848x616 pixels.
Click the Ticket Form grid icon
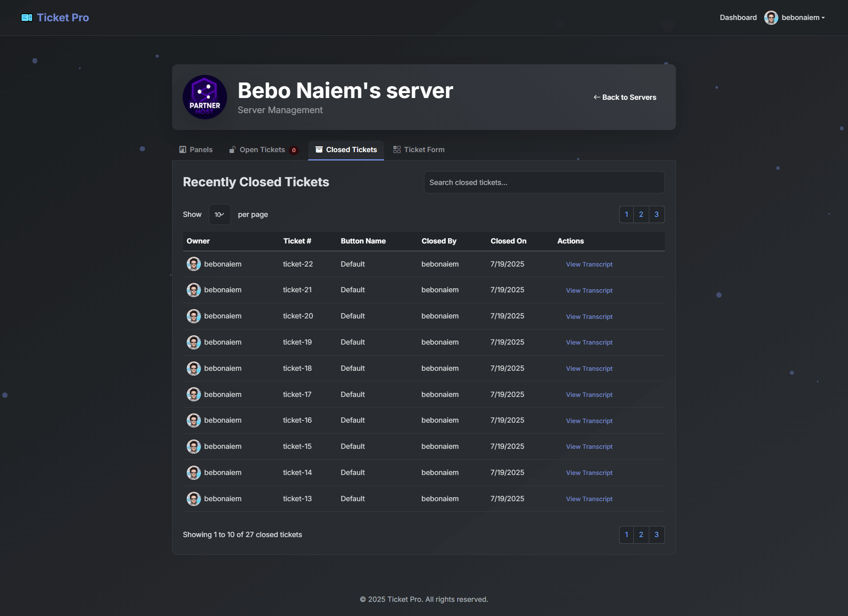[x=397, y=150]
